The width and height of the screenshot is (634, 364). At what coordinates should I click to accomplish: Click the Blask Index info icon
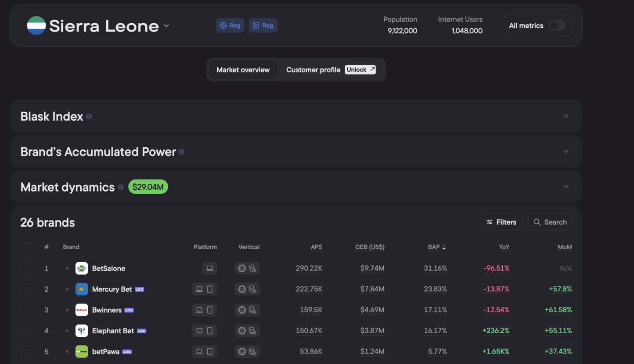(x=89, y=117)
